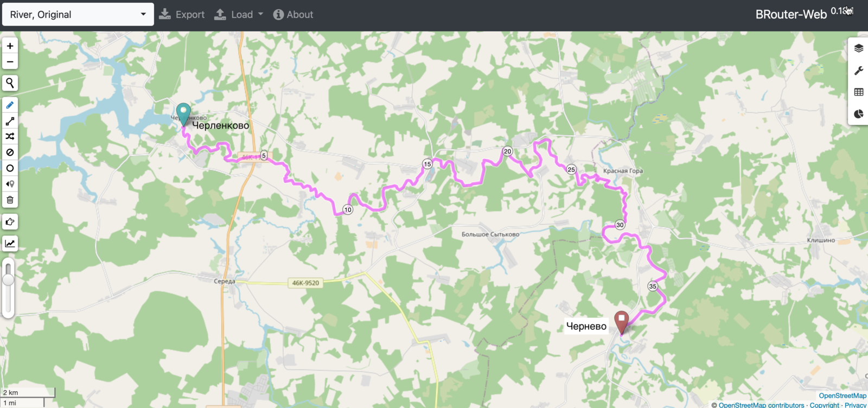Open the OpenStreetMap contributors link

(x=761, y=405)
